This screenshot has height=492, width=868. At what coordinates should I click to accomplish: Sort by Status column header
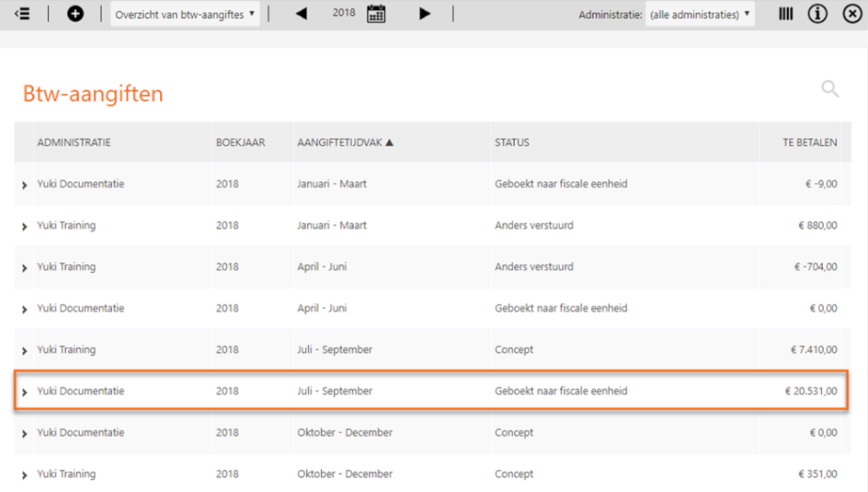[512, 143]
